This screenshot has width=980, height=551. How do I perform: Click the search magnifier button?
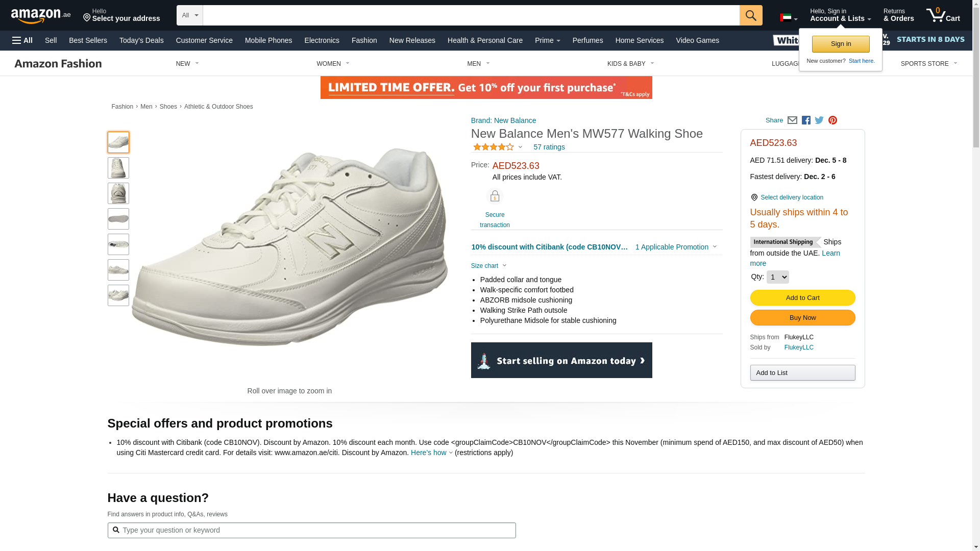pos(750,15)
